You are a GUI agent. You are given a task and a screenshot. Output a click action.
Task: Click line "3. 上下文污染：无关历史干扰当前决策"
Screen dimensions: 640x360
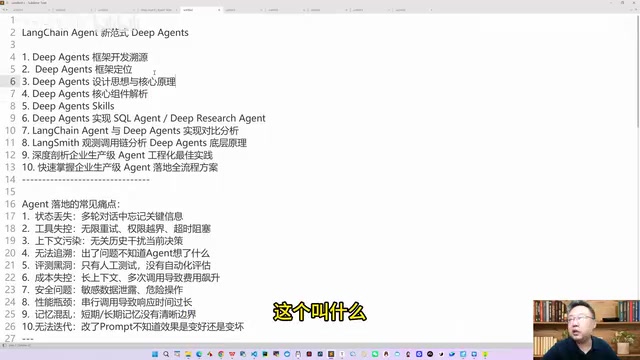[102, 241]
